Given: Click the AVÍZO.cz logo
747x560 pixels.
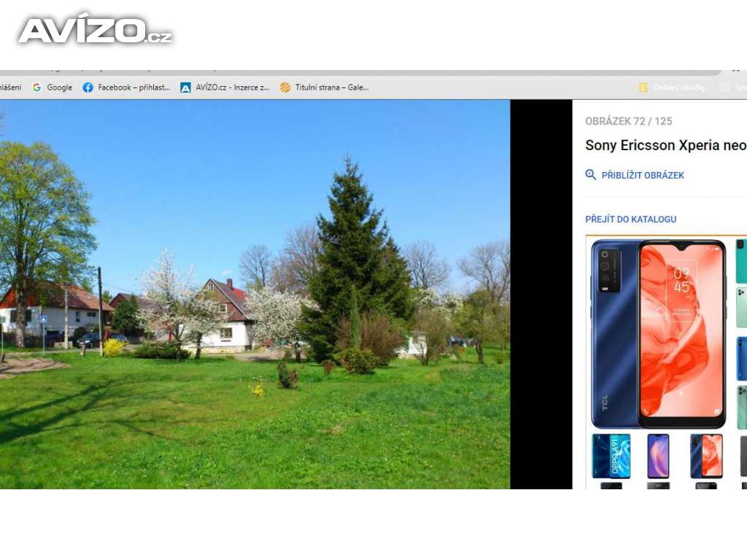Looking at the screenshot, I should [x=95, y=31].
